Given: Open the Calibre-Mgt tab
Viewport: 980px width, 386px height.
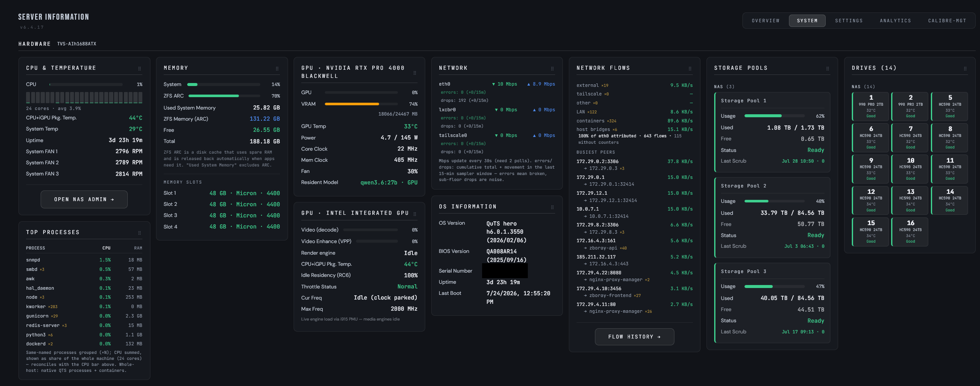Looking at the screenshot, I should pos(947,21).
